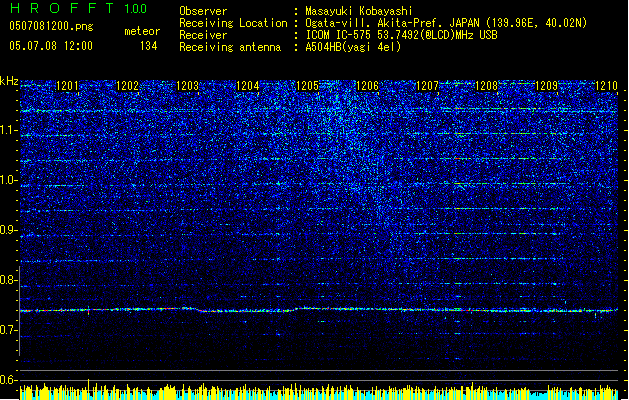Click time marker 1203
The image size is (629, 400).
point(187,86)
